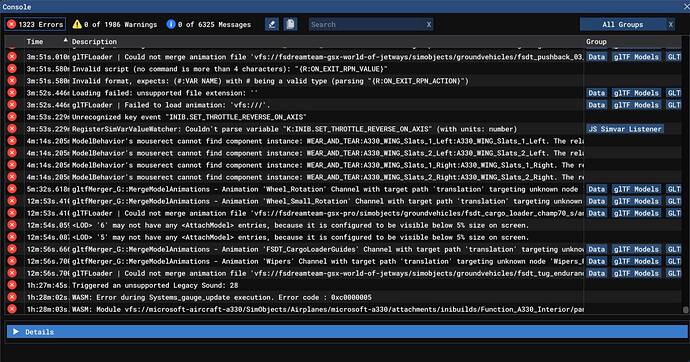Click error icon on ON_EXIT_RPN_ACTION row
690x362 pixels.
coord(12,81)
